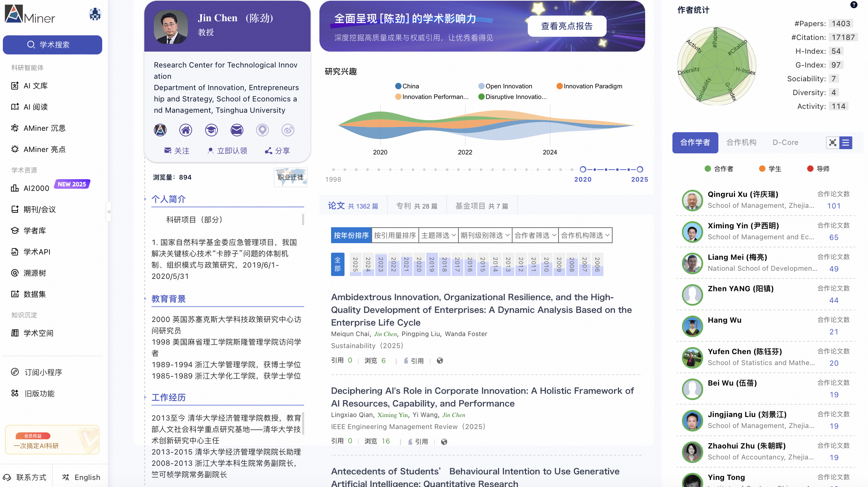This screenshot has width=868, height=487.
Task: Click the Weibo icon on profile card
Action: [288, 130]
